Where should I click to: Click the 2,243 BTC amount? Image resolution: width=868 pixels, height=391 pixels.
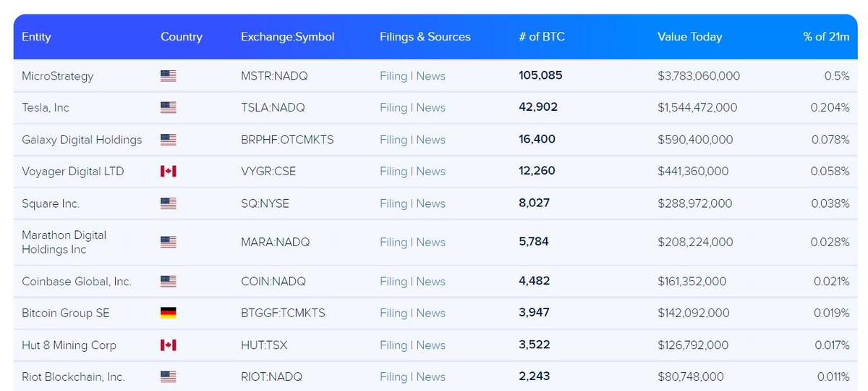coord(535,376)
